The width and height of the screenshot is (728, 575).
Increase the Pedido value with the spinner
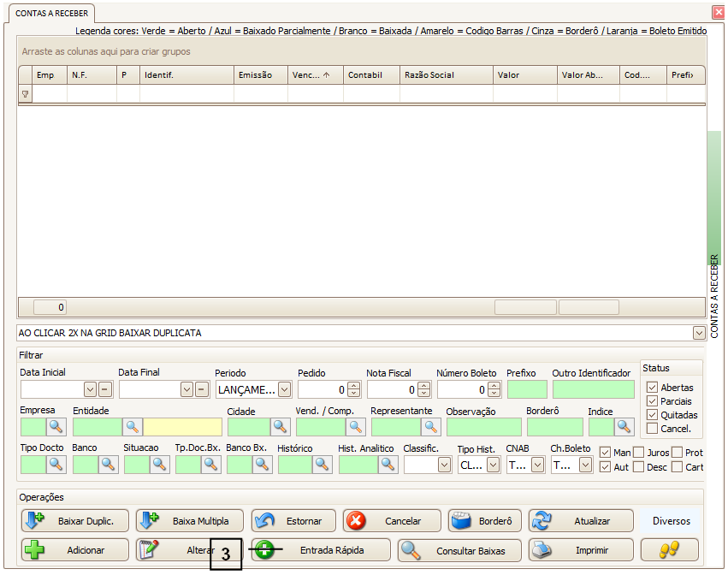[x=353, y=386]
